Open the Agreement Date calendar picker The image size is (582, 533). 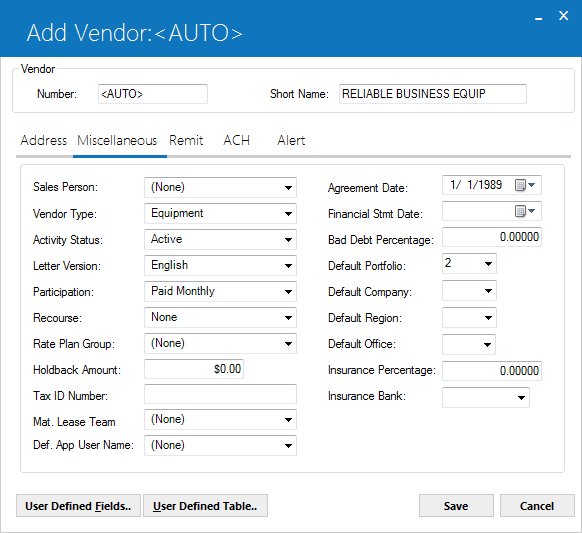tap(525, 185)
